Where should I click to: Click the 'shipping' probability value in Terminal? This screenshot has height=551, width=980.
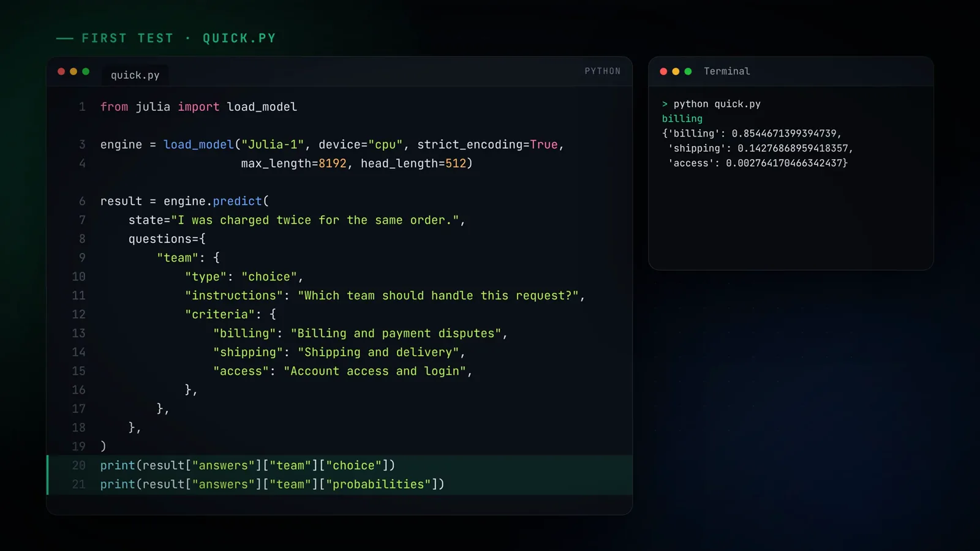[793, 148]
